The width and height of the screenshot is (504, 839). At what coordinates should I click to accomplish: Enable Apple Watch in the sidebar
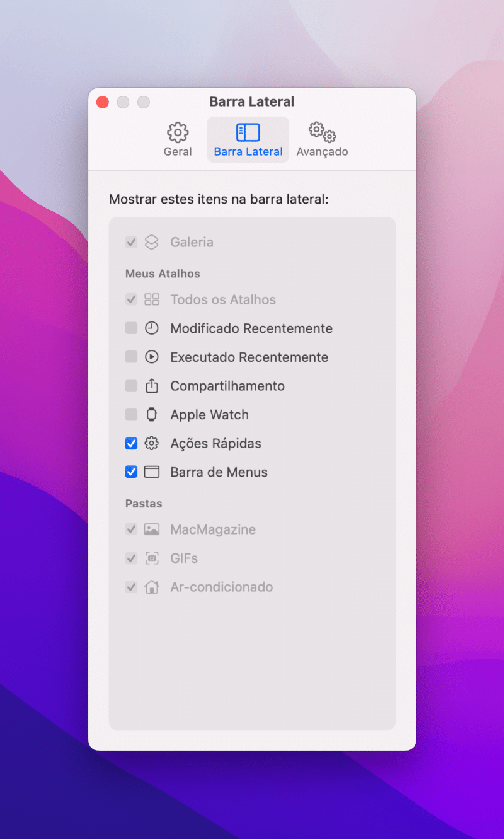[130, 414]
